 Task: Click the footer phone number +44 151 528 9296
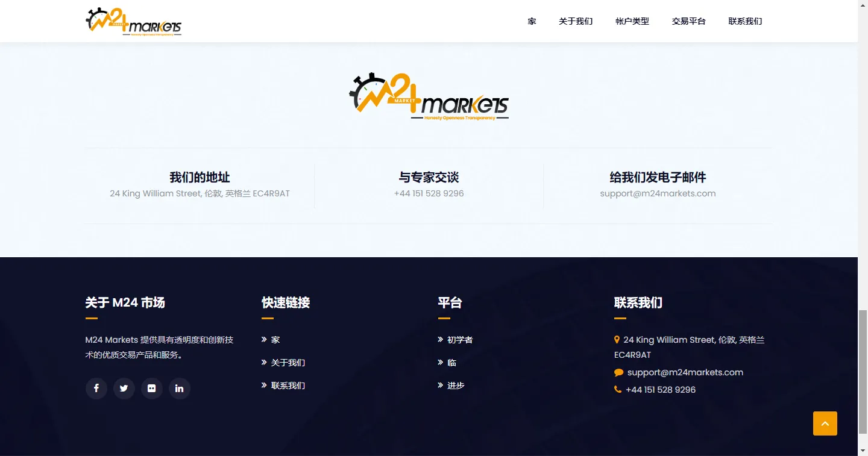point(661,390)
